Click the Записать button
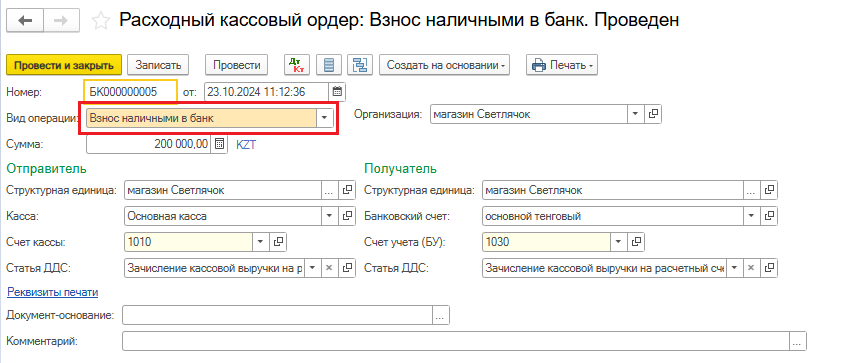Screen dimensions: 845x363 [158, 65]
